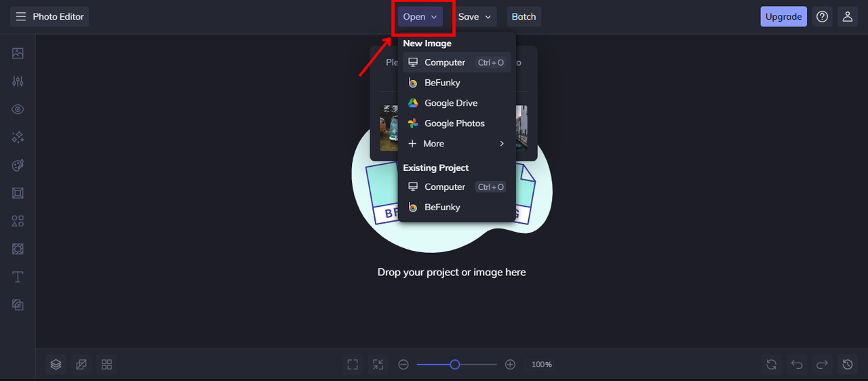Image resolution: width=868 pixels, height=381 pixels.
Task: Open the Image Manager sidebar icon
Action: tap(18, 54)
